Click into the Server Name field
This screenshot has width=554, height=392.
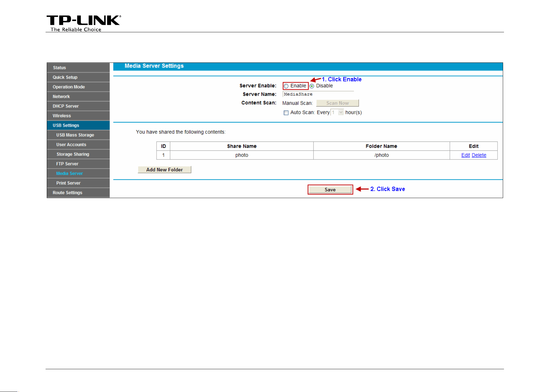pos(318,94)
